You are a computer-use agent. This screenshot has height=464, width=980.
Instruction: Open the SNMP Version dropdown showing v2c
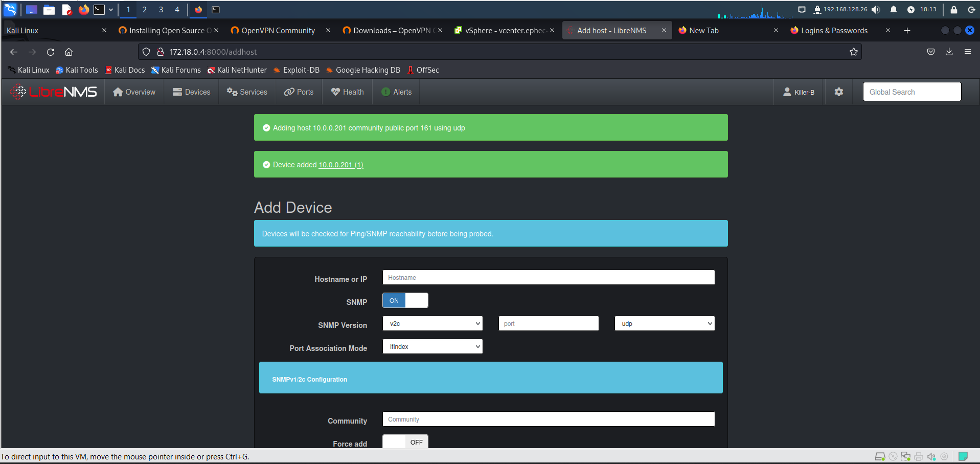click(432, 323)
